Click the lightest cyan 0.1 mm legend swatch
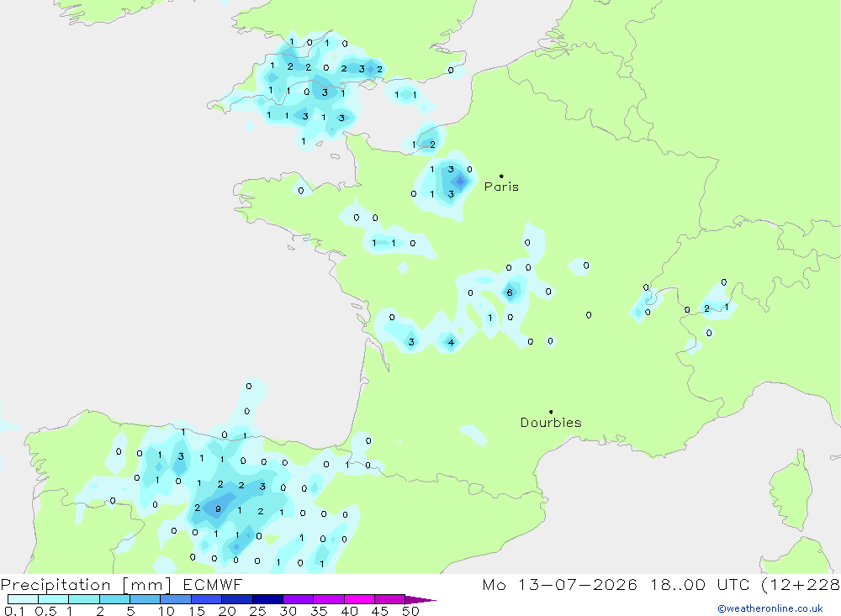This screenshot has height=616, width=841. point(23,599)
